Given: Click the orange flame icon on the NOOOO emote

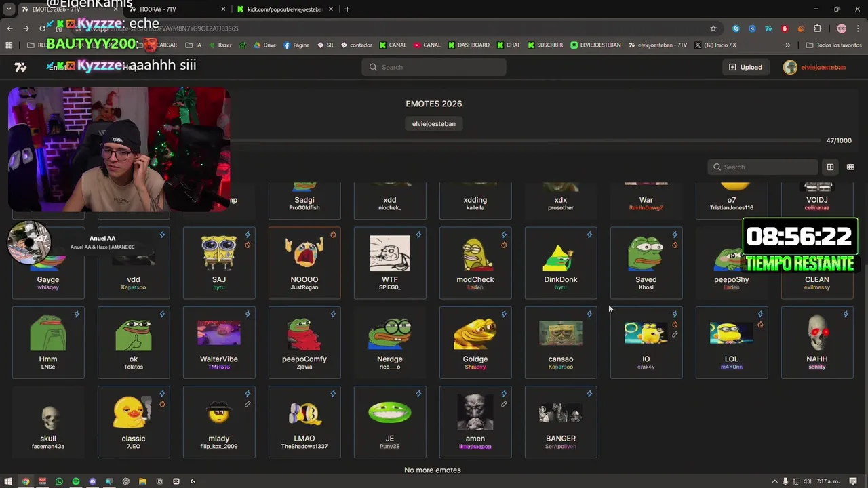Looking at the screenshot, I should (333, 235).
